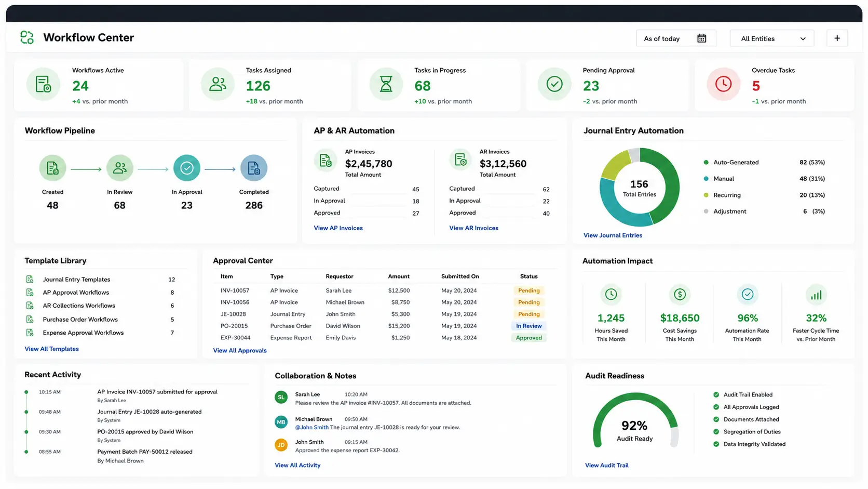Click the Hours Saved clock icon
The width and height of the screenshot is (868, 489).
point(611,295)
